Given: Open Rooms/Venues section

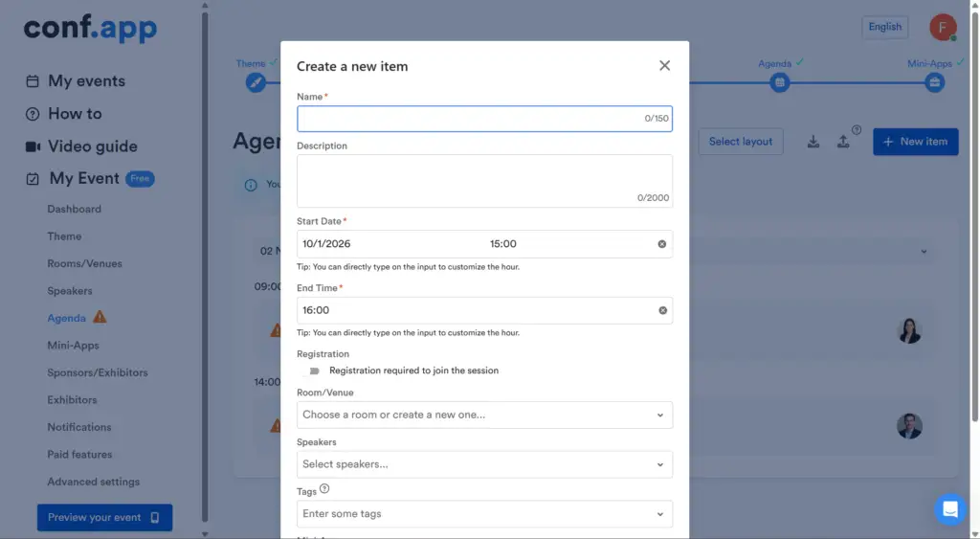Looking at the screenshot, I should 85,263.
